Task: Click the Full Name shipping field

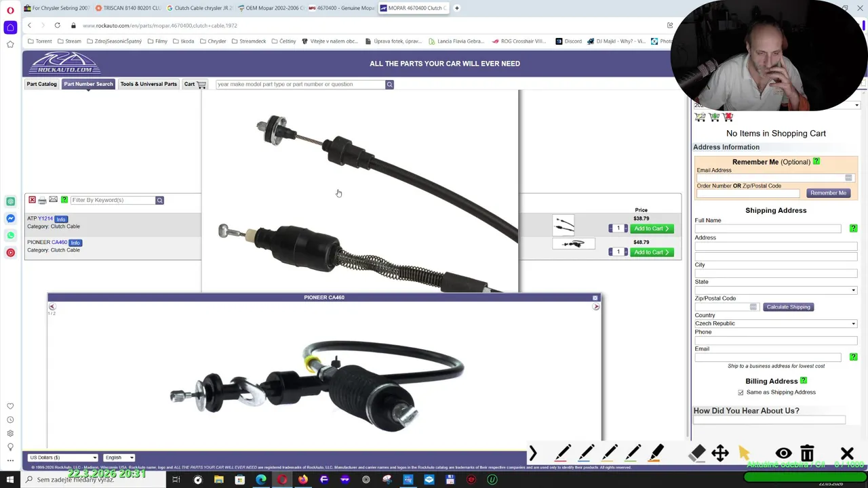Action: 768,228
